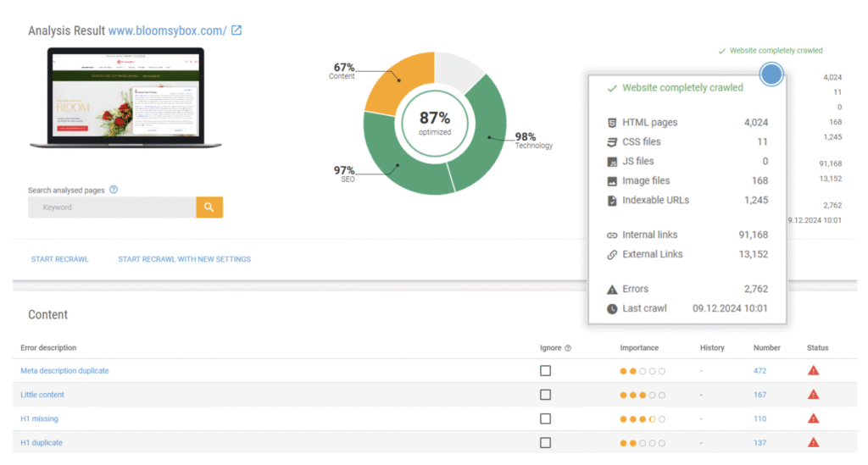Click the History column header
This screenshot has height=465, width=868.
click(712, 348)
